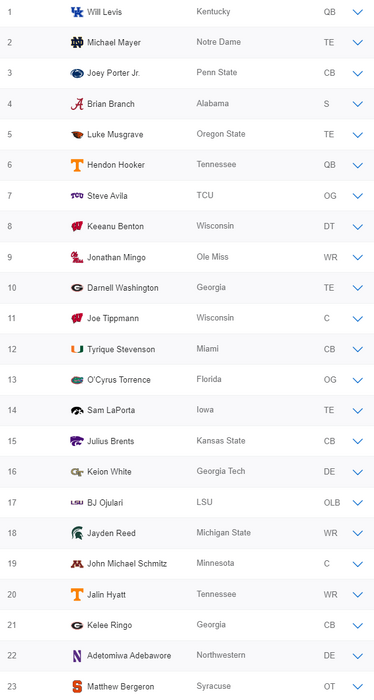Click pick number 13 row for O'Cyrus Torrence
374x700 pixels.
point(187,380)
